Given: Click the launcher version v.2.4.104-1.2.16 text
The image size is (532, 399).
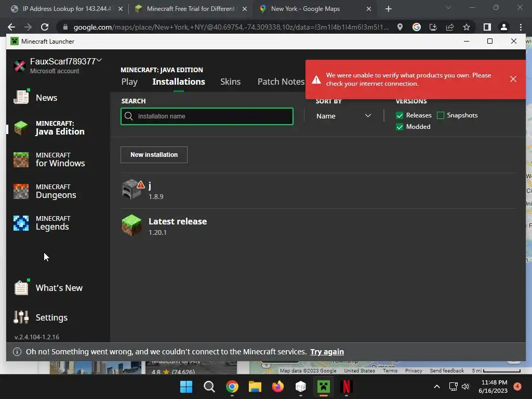Looking at the screenshot, I should pyautogui.click(x=37, y=337).
